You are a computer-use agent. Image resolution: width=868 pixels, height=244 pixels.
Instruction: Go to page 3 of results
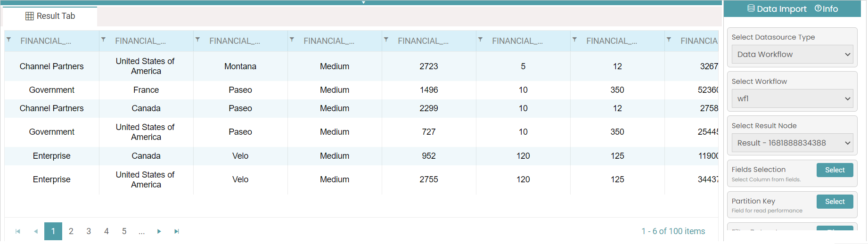[x=89, y=231]
